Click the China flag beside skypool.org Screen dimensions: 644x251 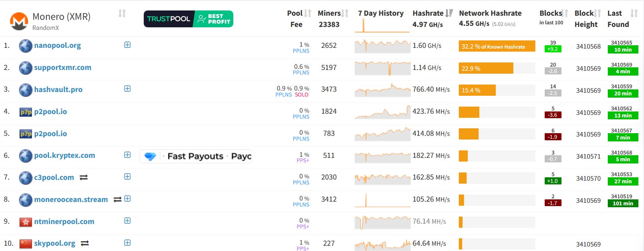(26, 244)
